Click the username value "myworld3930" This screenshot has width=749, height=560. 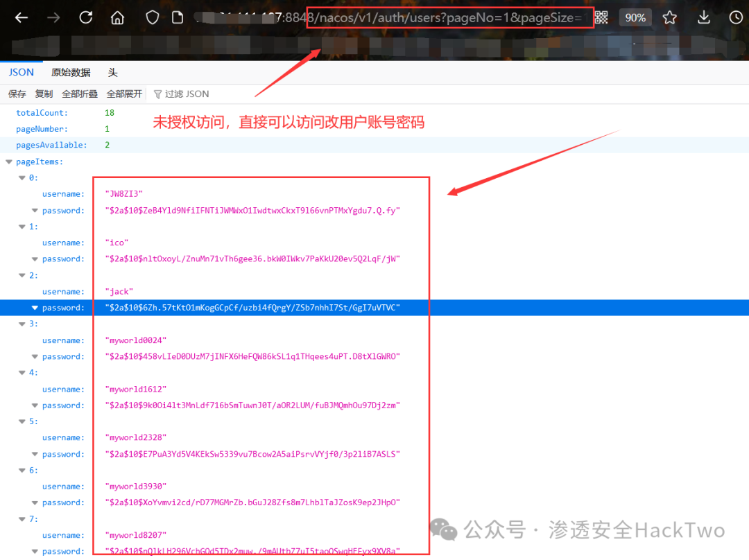click(x=136, y=487)
